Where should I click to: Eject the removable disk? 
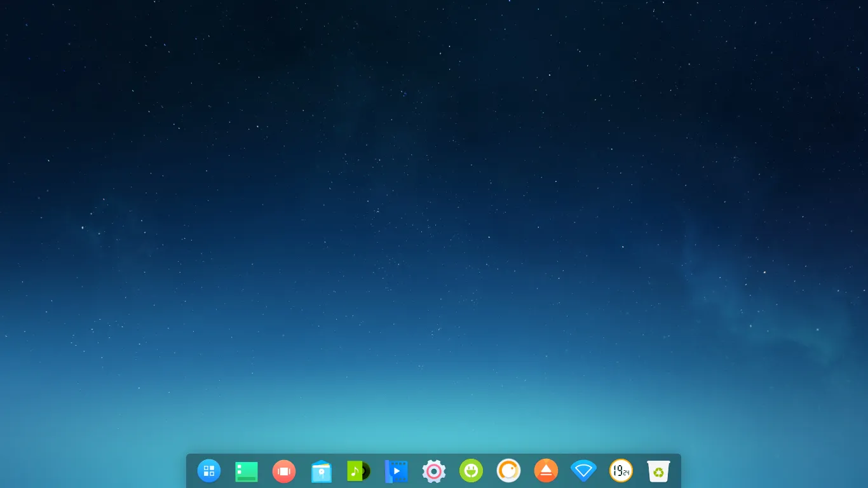(546, 471)
